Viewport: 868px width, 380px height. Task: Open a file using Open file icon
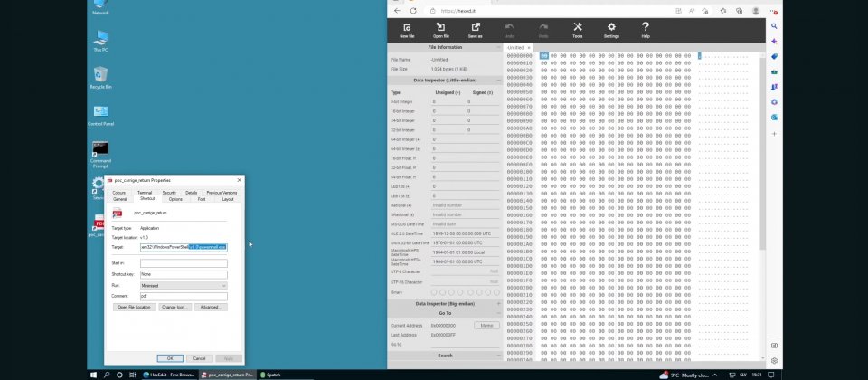pyautogui.click(x=440, y=29)
